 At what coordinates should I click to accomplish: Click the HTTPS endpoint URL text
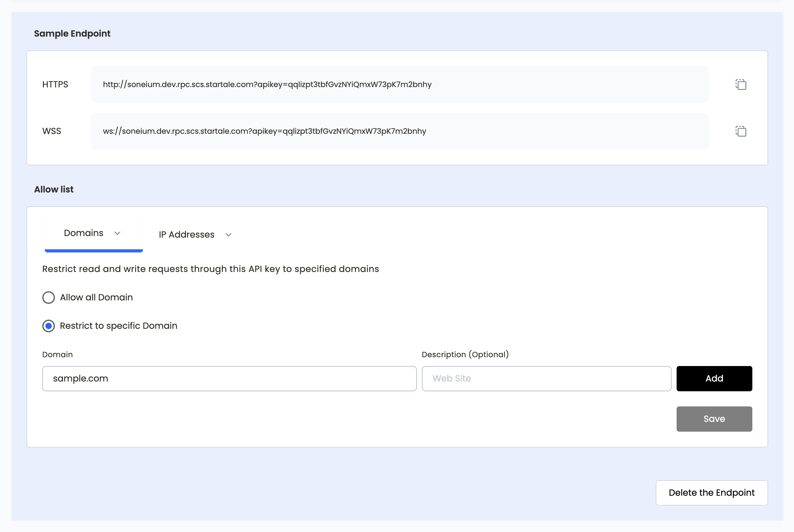tap(267, 85)
